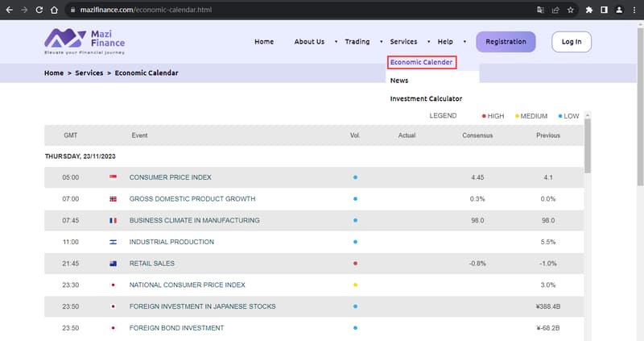Viewport: 644px width, 341px height.
Task: Click the Services breadcrumb link
Action: [89, 73]
